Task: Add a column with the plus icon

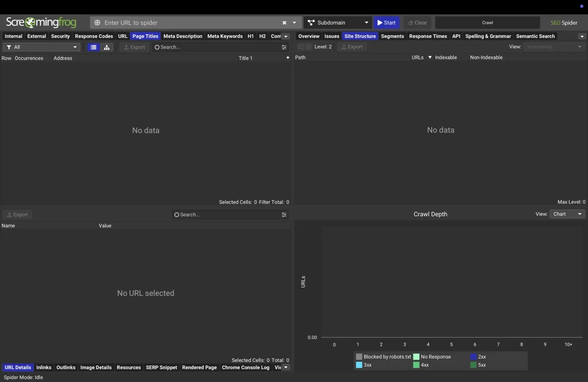Action: click(288, 58)
